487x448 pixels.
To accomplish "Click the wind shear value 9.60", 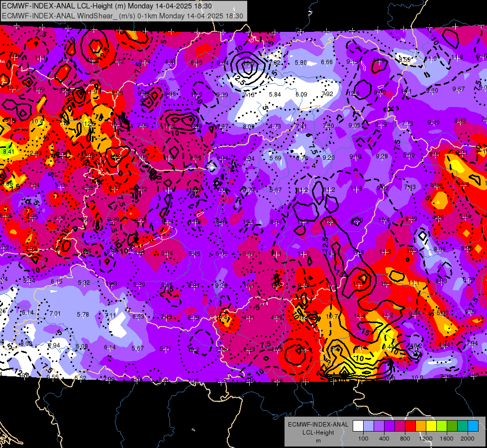I will point(432,90).
